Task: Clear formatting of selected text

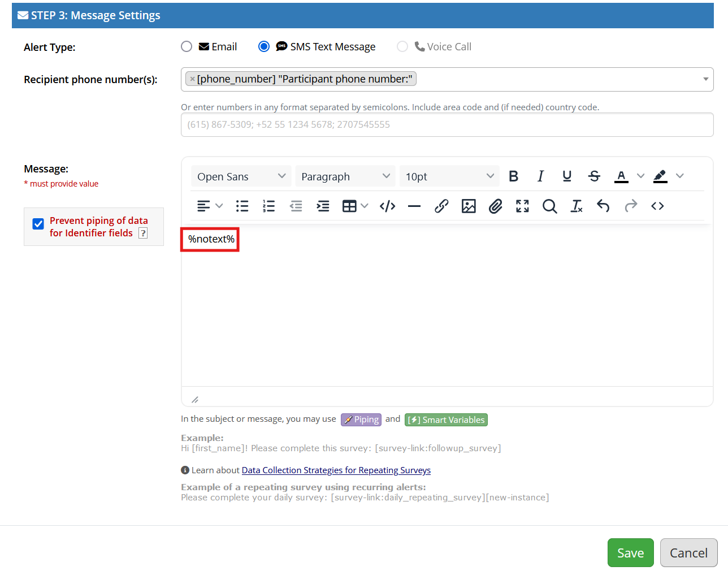Action: (577, 206)
